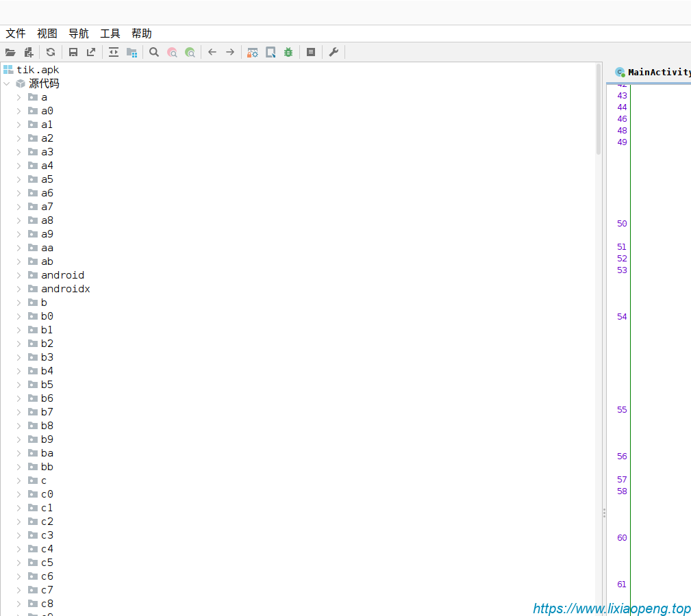Viewport: 691px width, 616px height.
Task: Click the green bug debugger icon
Action: 288,52
